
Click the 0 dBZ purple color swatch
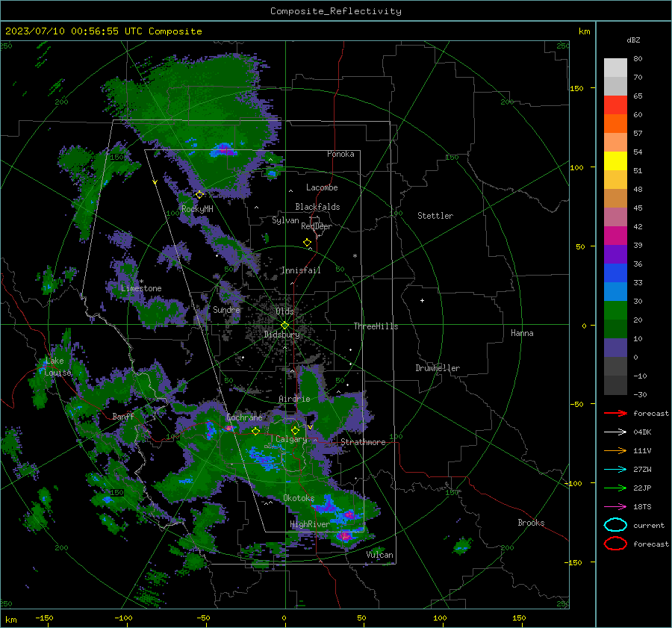615,348
